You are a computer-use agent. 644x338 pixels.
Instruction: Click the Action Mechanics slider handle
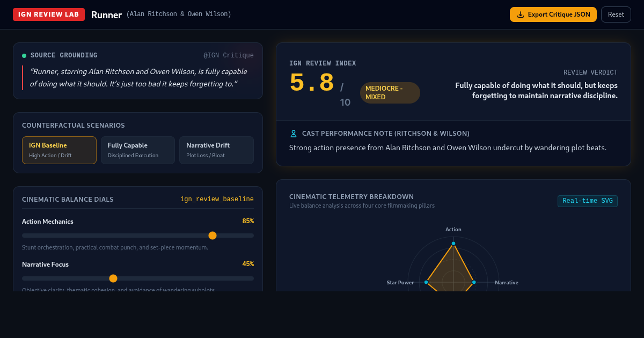[x=213, y=236]
